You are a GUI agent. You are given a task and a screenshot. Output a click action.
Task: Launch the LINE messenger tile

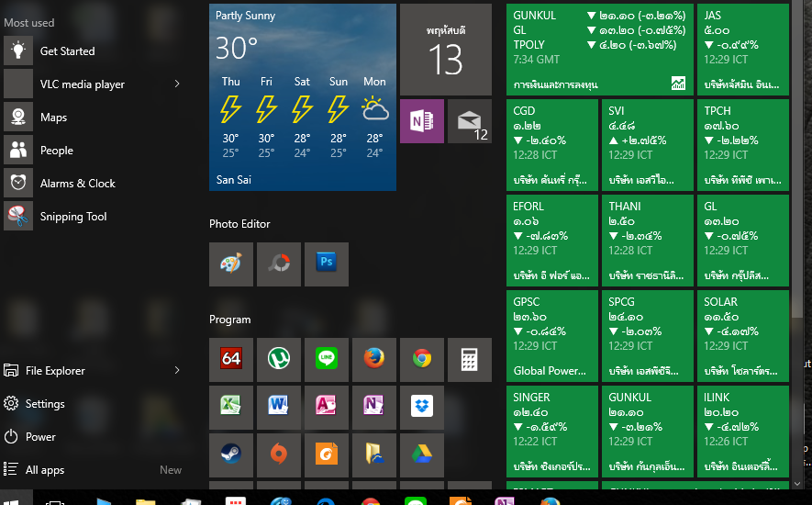[x=327, y=360]
